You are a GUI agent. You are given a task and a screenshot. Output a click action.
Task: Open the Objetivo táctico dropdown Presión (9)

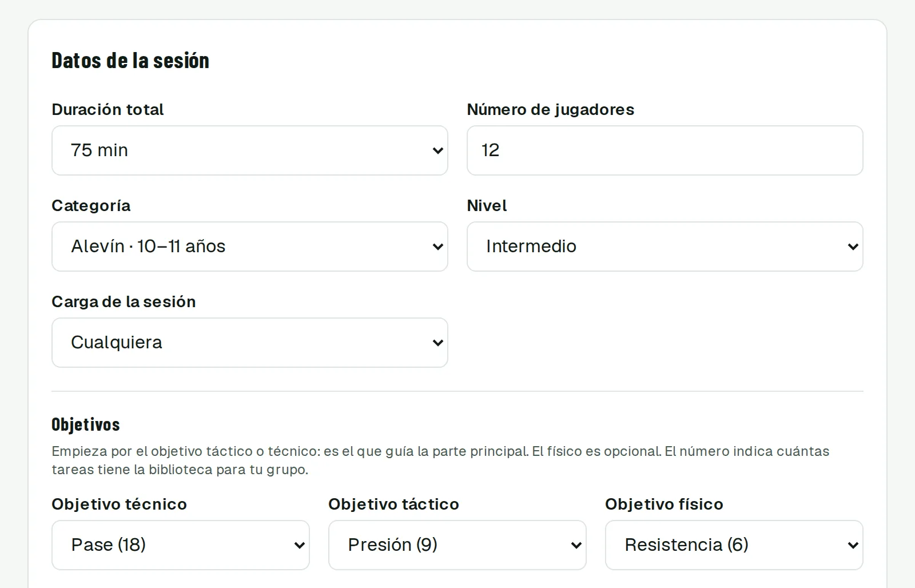point(457,545)
